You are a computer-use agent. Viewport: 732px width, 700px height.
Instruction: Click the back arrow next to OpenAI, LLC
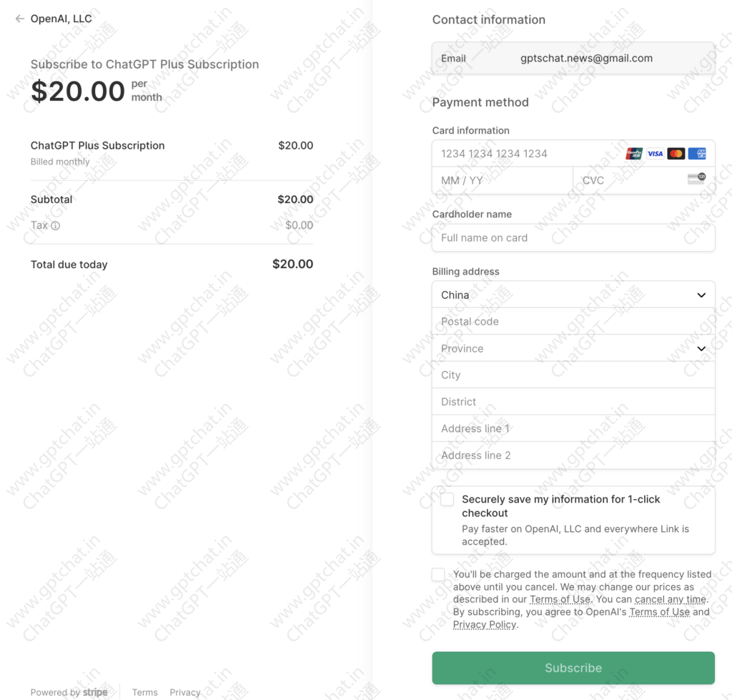[x=19, y=19]
